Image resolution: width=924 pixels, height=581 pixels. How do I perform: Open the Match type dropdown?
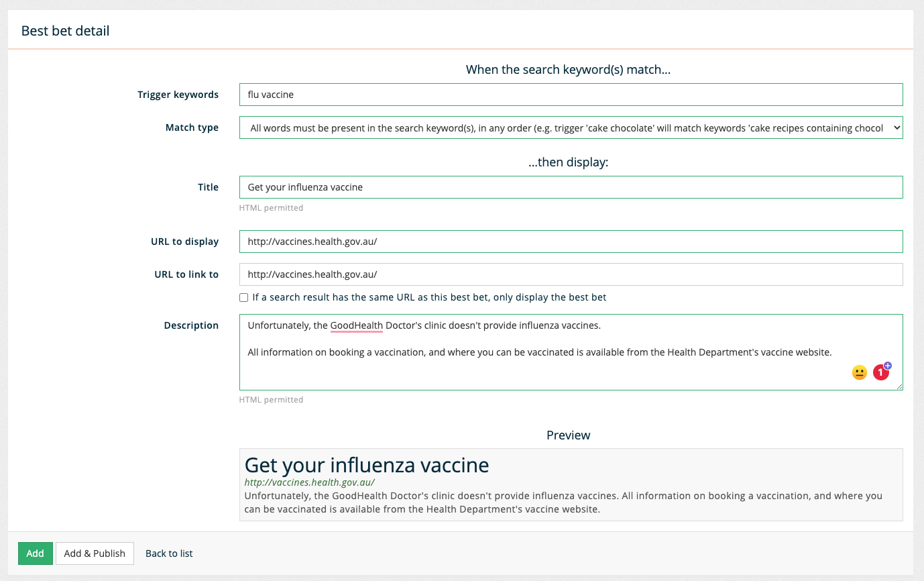click(570, 128)
